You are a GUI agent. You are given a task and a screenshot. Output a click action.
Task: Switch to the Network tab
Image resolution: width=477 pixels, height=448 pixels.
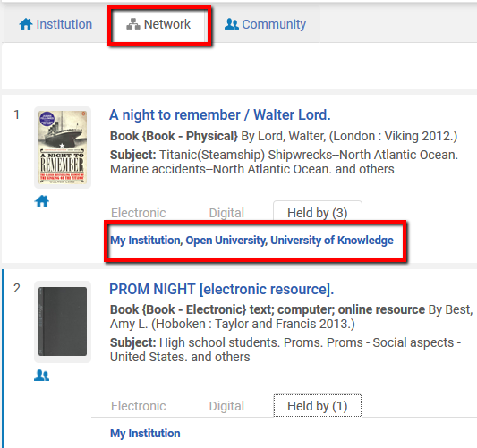pos(158,24)
